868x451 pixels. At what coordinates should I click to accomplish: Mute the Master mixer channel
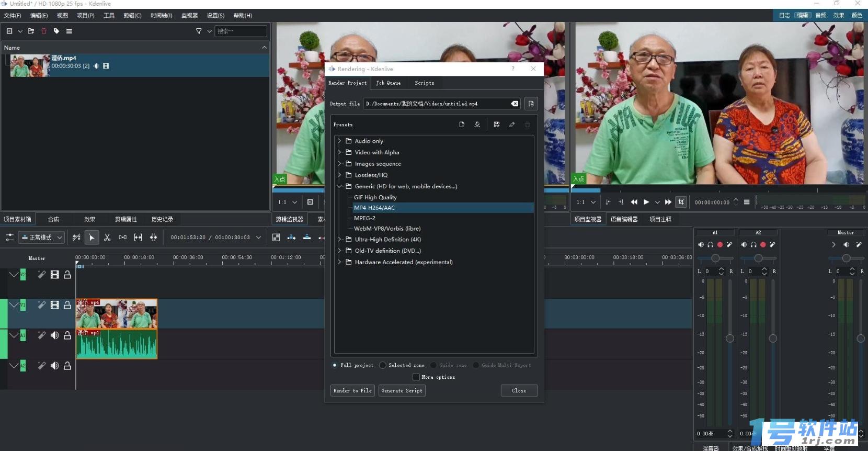click(x=846, y=244)
